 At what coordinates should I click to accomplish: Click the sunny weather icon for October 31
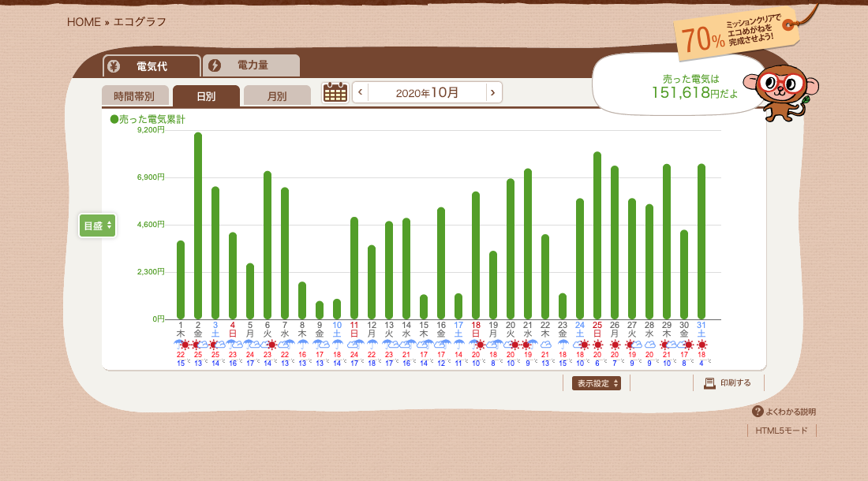click(x=702, y=345)
